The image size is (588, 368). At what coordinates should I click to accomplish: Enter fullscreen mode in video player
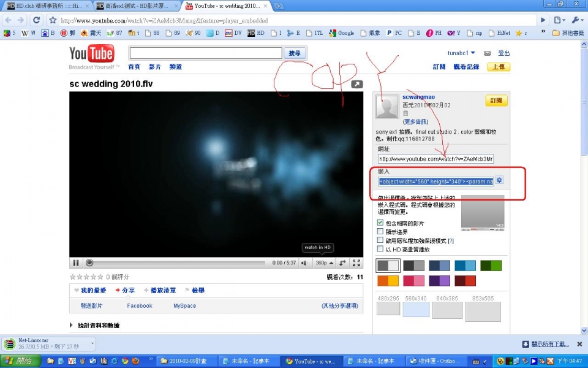click(356, 263)
